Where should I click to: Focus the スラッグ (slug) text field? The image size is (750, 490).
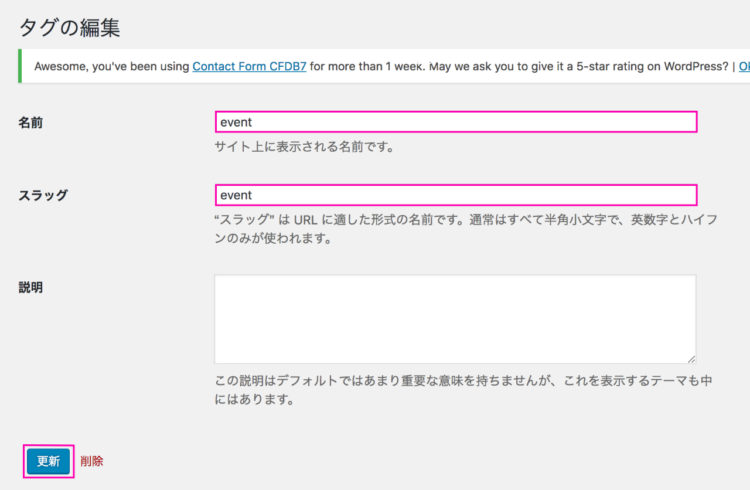tap(455, 195)
